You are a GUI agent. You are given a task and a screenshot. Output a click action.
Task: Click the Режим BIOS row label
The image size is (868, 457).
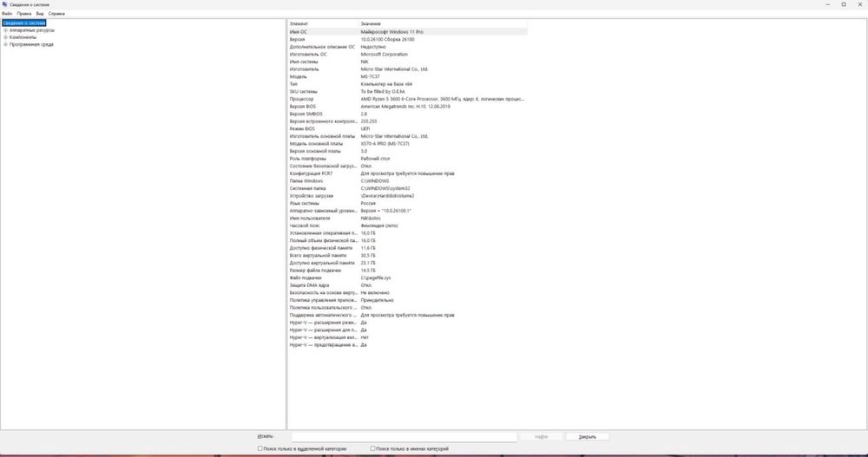[x=302, y=129]
